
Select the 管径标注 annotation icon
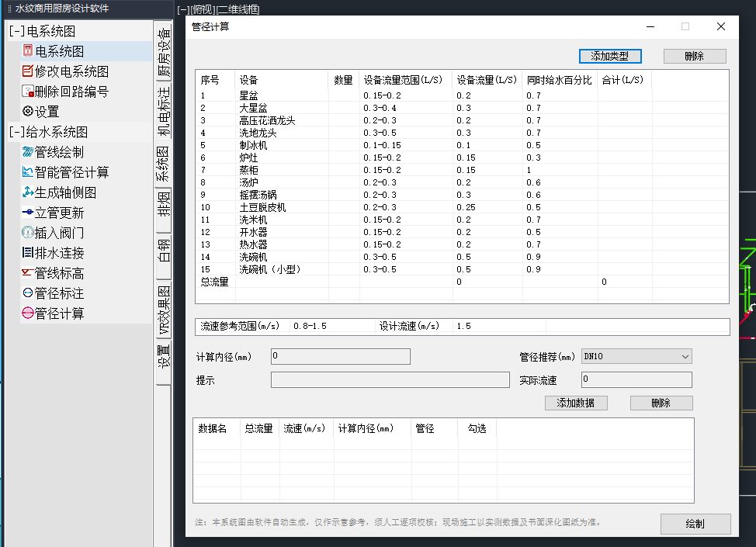(x=28, y=293)
